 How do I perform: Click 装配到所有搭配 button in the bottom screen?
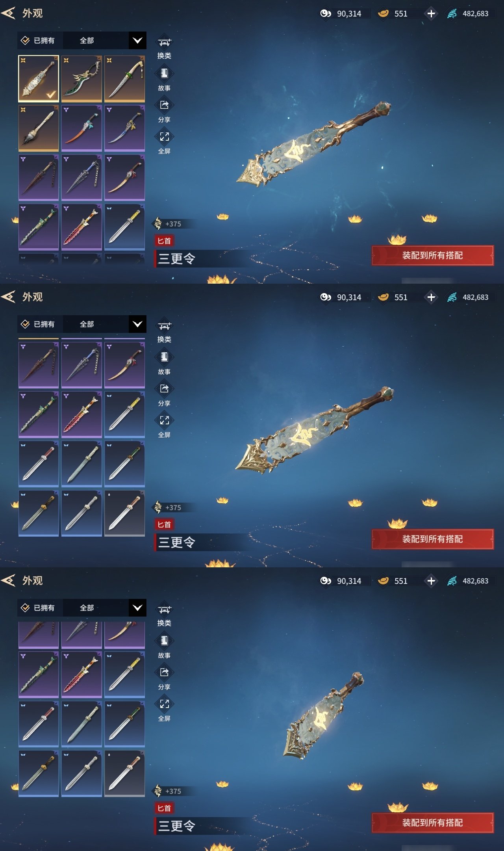(433, 823)
